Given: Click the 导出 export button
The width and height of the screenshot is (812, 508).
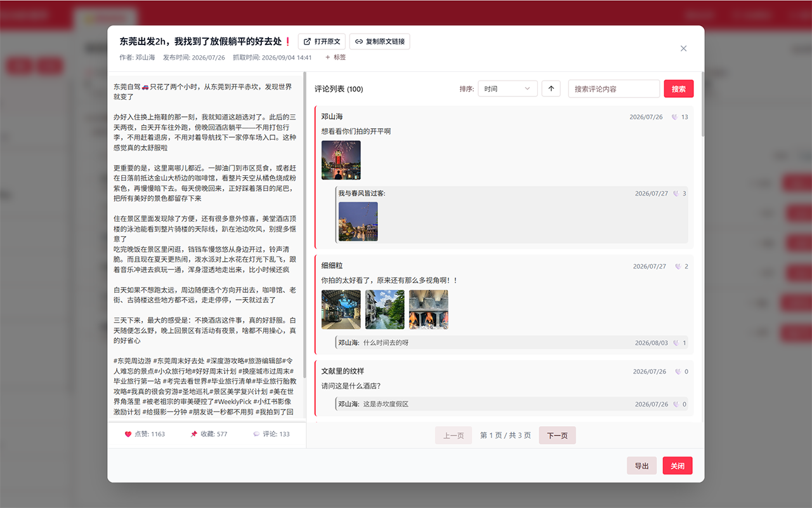Looking at the screenshot, I should [x=642, y=466].
